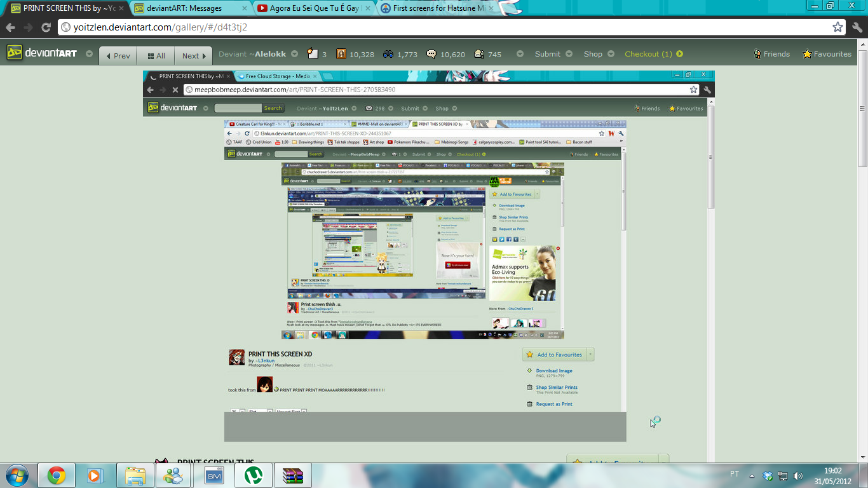Open Windows Media Player from the taskbar

94,475
